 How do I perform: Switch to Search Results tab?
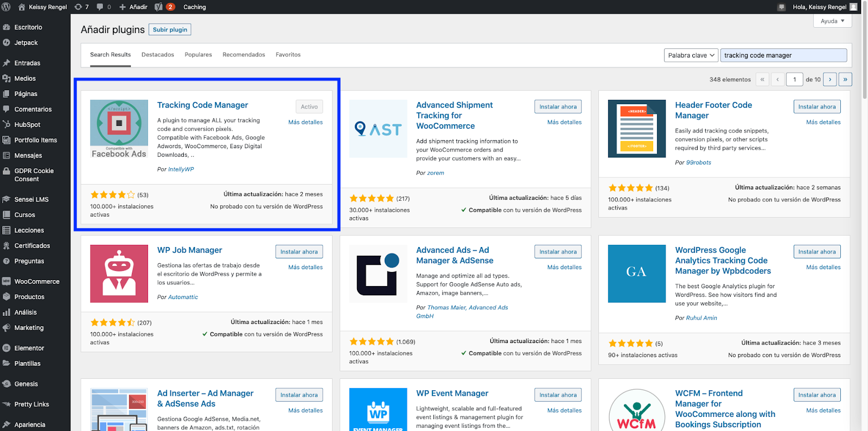click(110, 55)
